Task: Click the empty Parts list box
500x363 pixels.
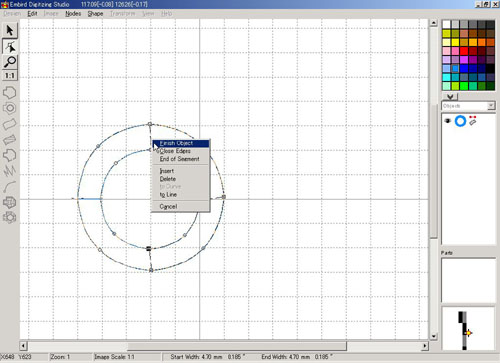Action: pyautogui.click(x=468, y=280)
